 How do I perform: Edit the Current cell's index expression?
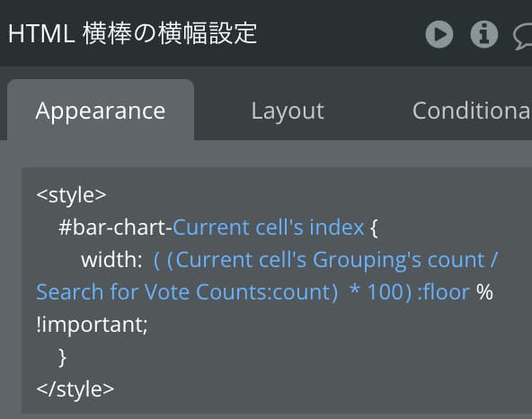(x=268, y=227)
